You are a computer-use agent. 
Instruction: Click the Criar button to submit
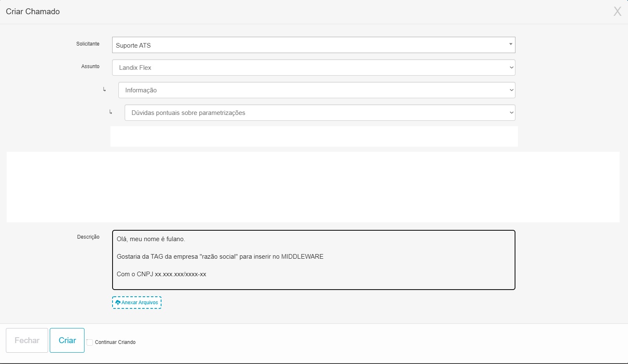[67, 340]
